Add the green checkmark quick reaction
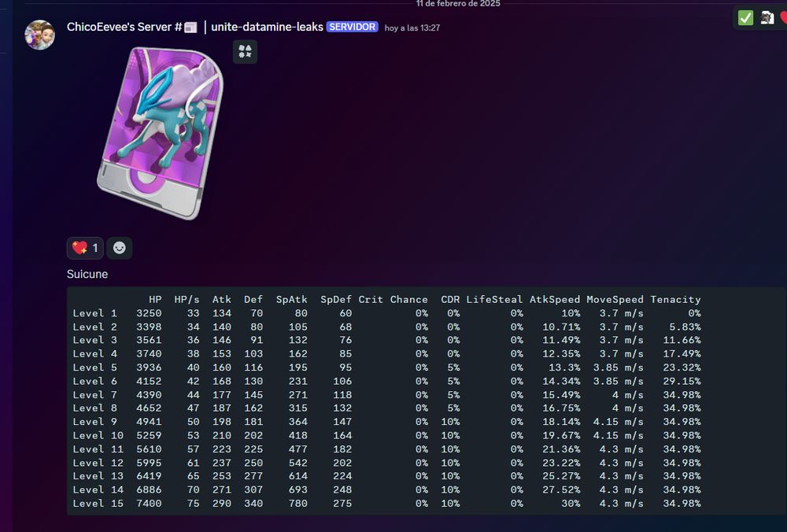This screenshot has height=532, width=787. tap(745, 18)
